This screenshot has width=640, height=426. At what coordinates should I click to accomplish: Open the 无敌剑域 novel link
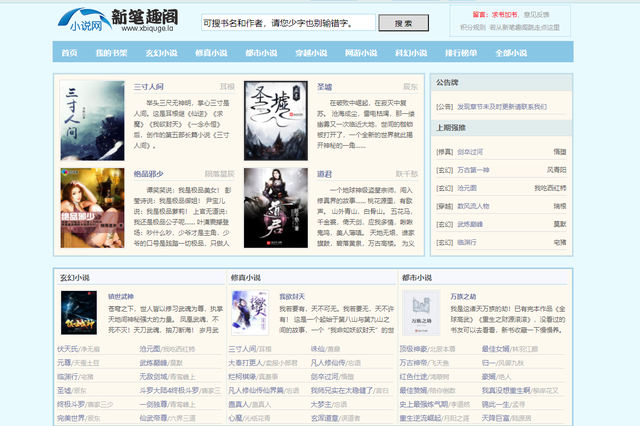click(153, 377)
